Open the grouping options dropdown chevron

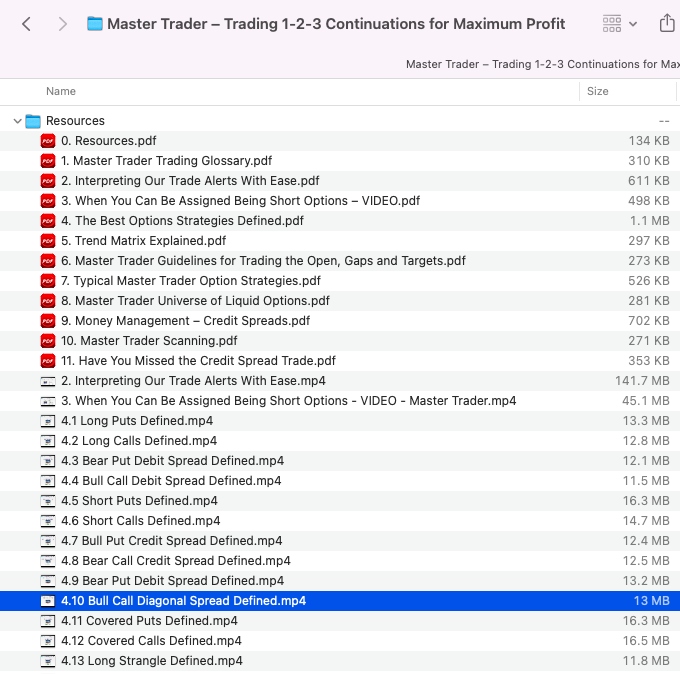point(633,24)
